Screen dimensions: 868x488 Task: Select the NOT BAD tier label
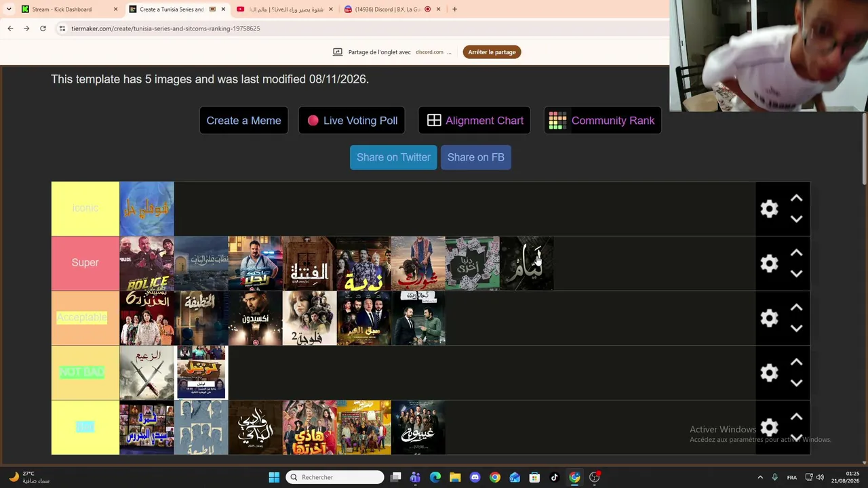(x=85, y=373)
